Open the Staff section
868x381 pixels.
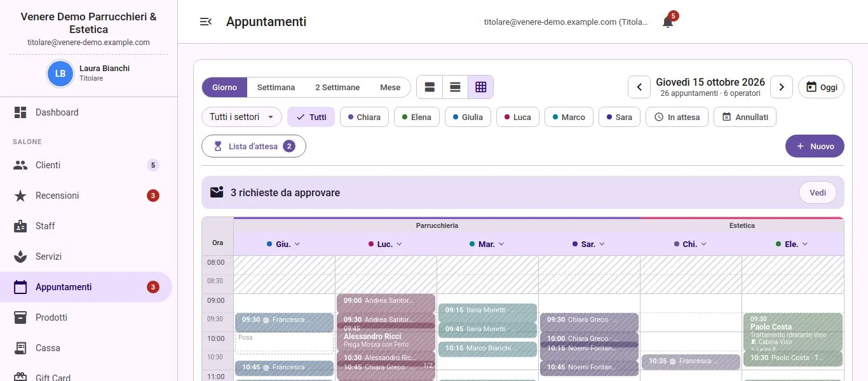(86, 226)
